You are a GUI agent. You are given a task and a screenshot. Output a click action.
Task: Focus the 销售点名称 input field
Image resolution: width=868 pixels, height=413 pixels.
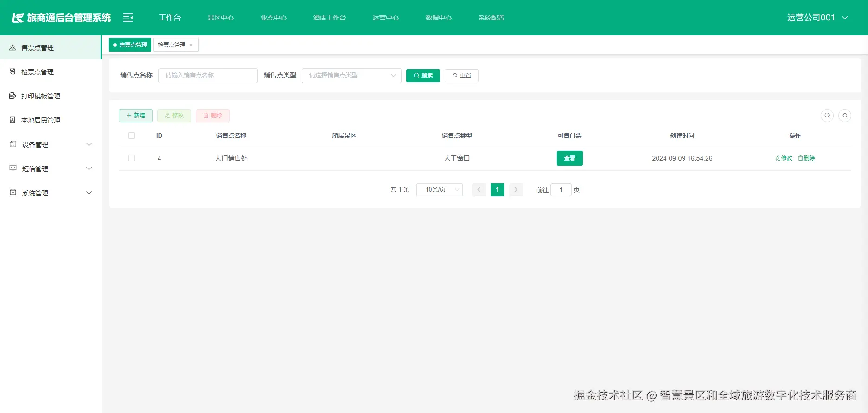tap(208, 76)
